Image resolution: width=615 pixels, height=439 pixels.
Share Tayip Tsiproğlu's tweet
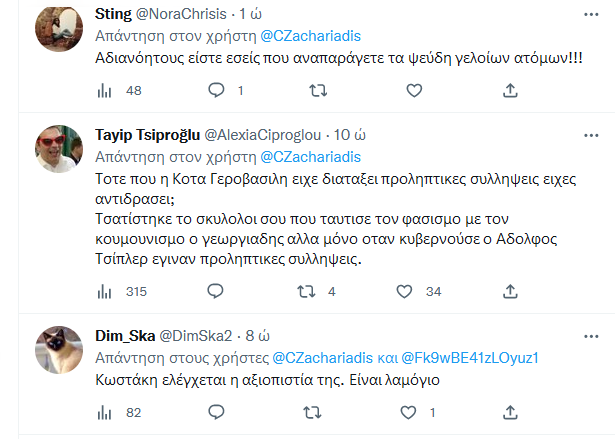(x=509, y=293)
